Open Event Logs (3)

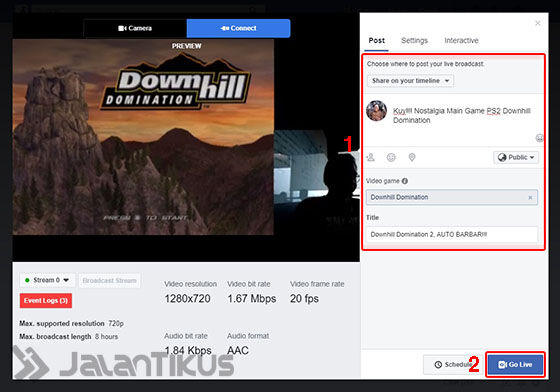click(46, 301)
